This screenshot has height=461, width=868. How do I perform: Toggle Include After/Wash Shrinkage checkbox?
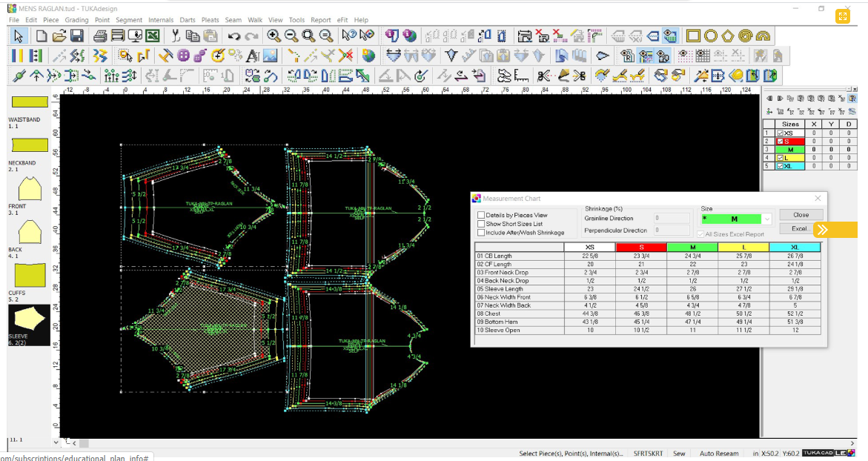(x=481, y=233)
